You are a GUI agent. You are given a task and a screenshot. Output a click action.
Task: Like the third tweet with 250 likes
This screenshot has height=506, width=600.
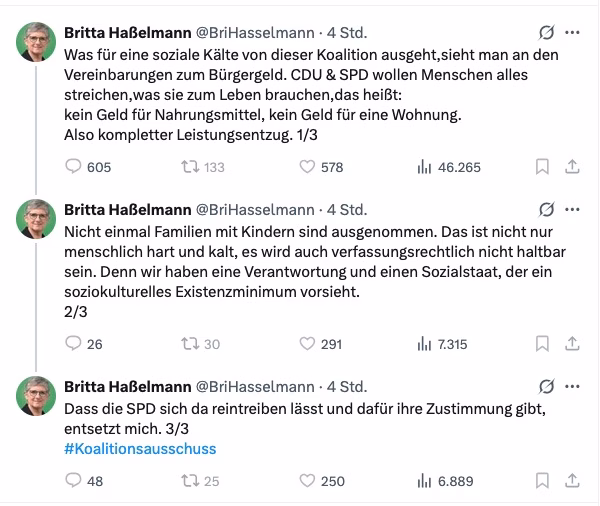[x=307, y=481]
